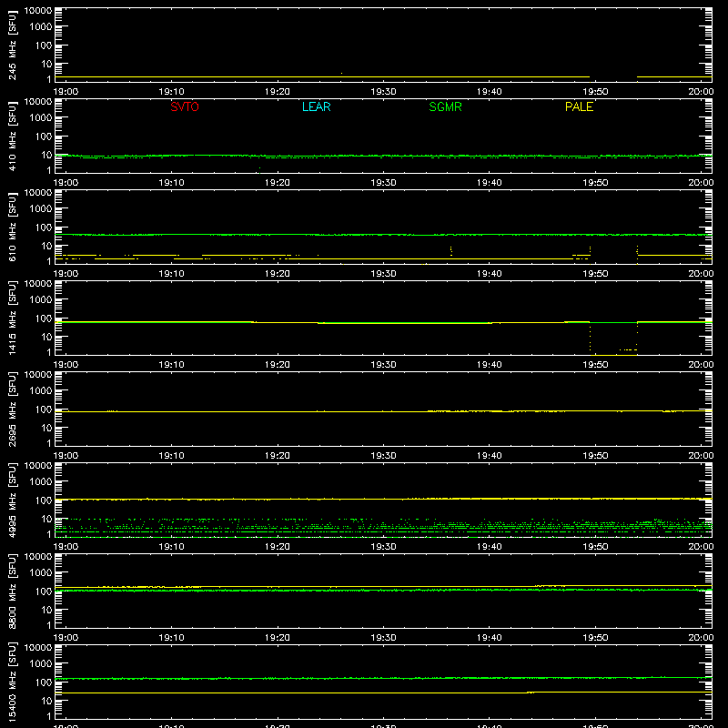This screenshot has width=728, height=728.
Task: Click the 100 y-axis label of 4995 MHz panel
Action: click(44, 500)
